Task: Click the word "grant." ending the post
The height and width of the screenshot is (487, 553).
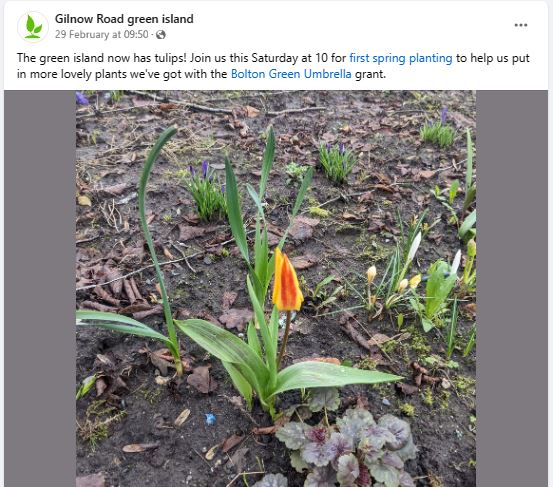Action: [370, 74]
